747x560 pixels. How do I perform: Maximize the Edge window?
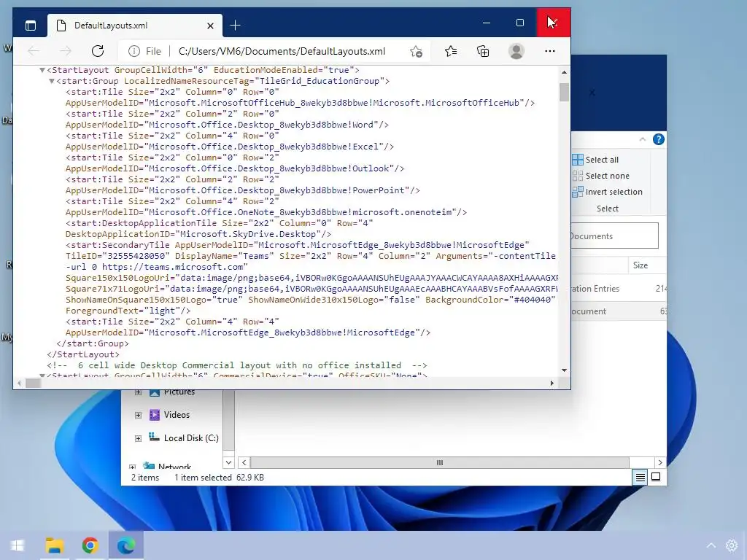(x=519, y=23)
